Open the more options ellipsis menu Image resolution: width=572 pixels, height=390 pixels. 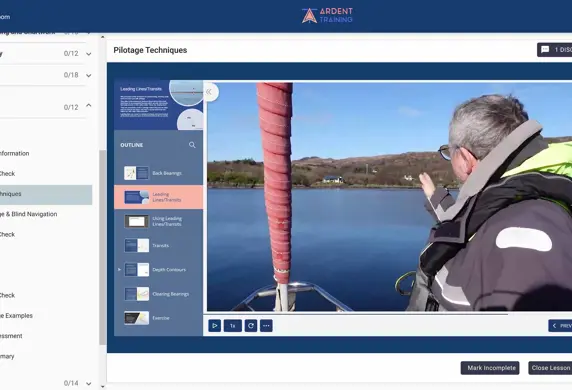[x=266, y=325]
